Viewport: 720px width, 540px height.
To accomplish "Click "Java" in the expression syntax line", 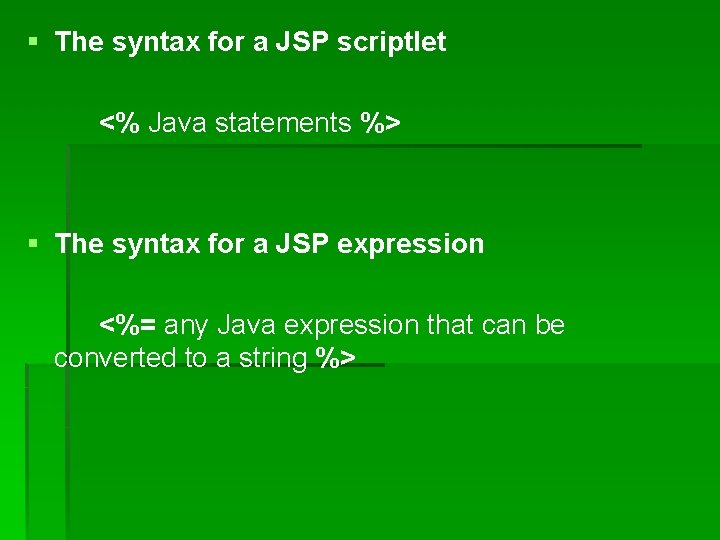I will coord(246,325).
